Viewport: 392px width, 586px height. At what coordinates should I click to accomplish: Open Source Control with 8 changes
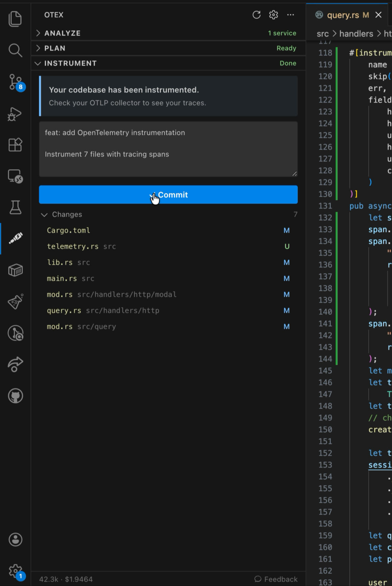[15, 82]
